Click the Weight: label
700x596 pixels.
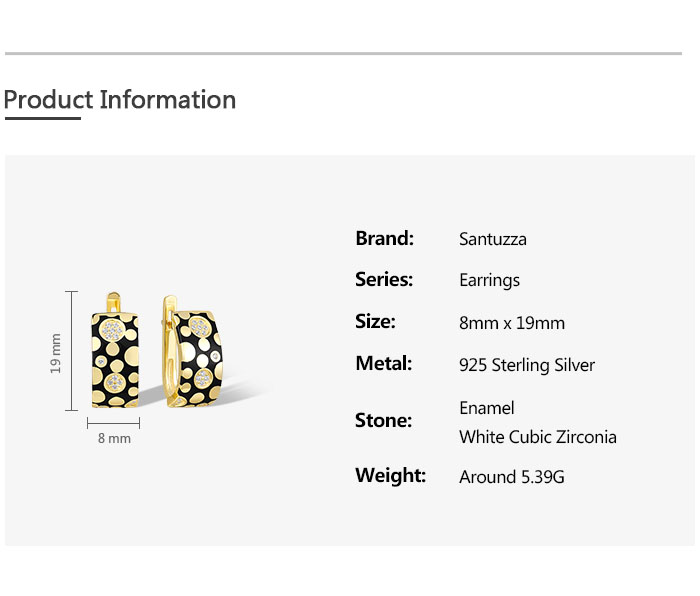click(390, 475)
